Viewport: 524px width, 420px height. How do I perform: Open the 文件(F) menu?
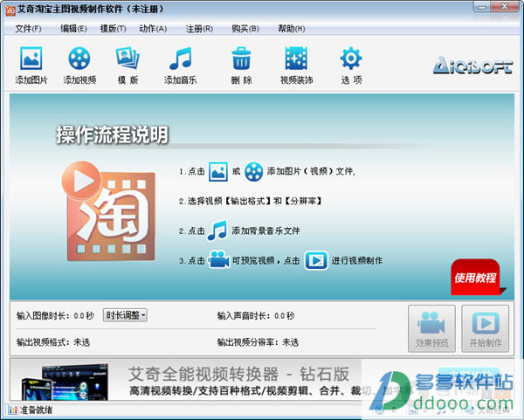[28, 29]
